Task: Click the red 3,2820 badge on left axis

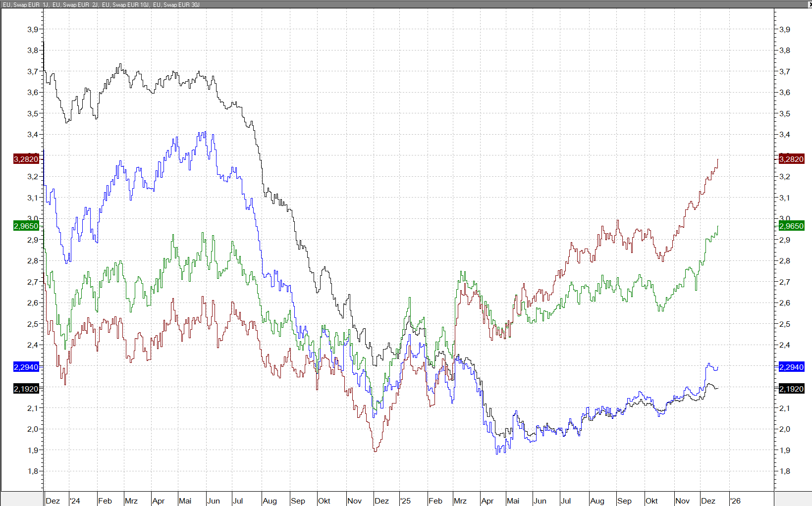Action: [x=26, y=159]
